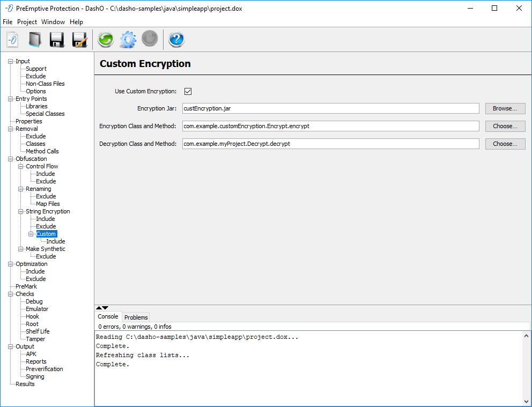The image size is (532, 407).
Task: Switch to the Problems tab
Action: click(x=136, y=317)
